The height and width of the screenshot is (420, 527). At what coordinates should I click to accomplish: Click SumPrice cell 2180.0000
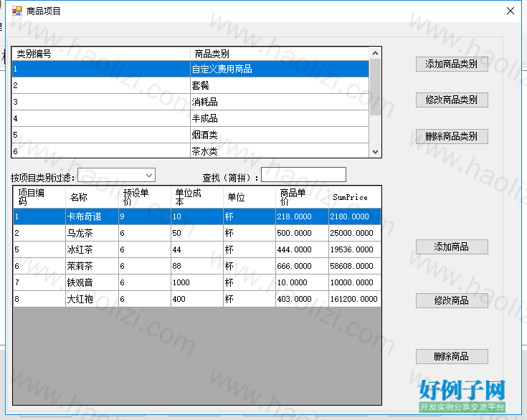(x=355, y=216)
